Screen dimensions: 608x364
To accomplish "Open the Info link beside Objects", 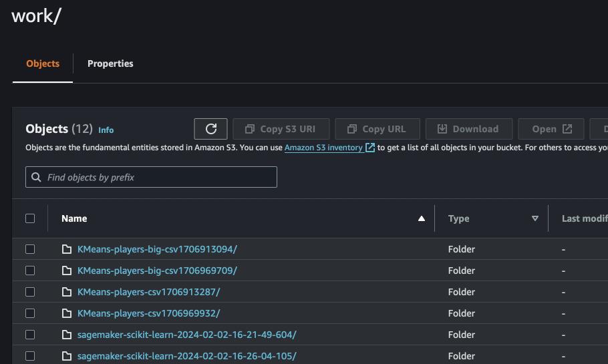I will pos(106,130).
